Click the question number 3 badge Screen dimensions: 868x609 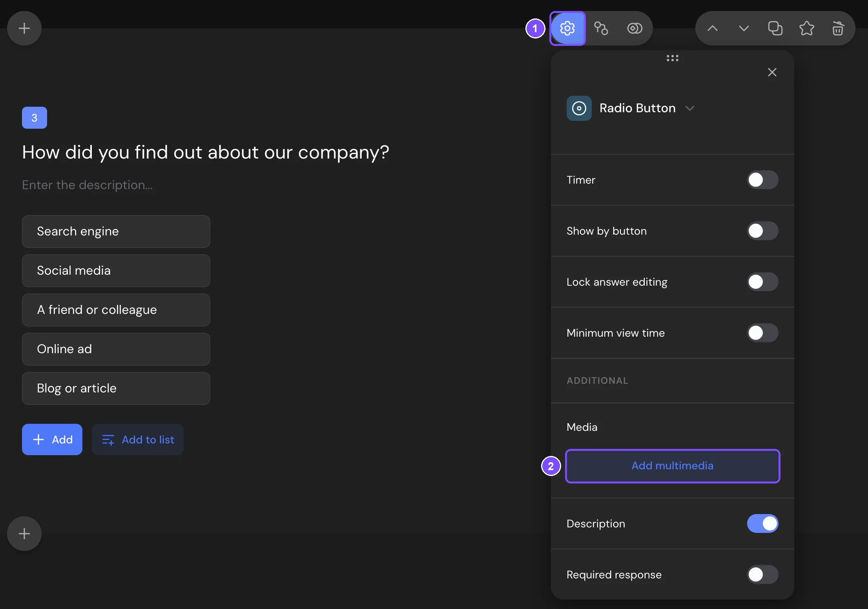[35, 118]
